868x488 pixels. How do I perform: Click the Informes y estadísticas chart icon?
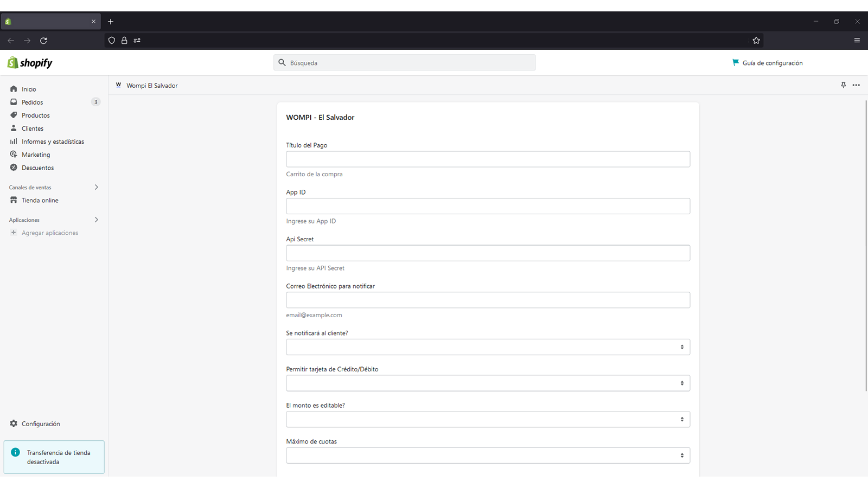point(14,142)
